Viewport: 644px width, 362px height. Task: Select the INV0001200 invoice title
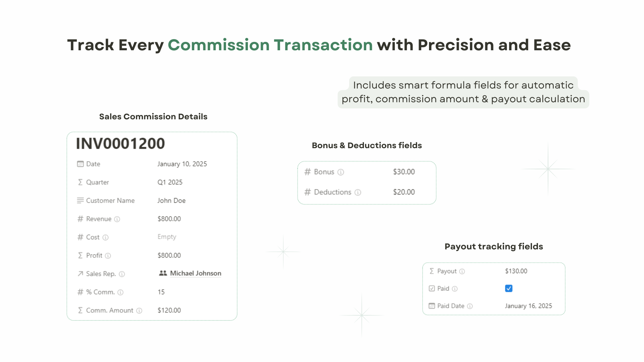point(120,143)
